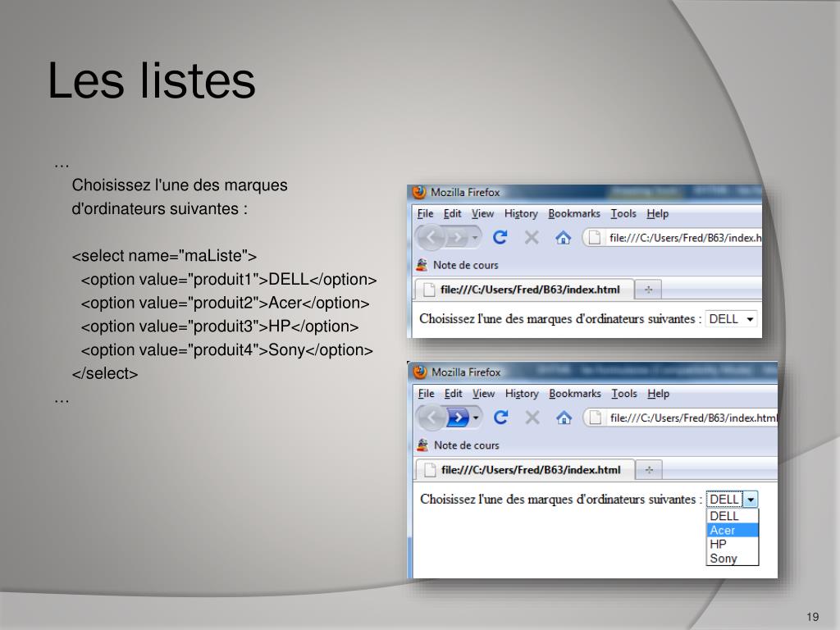The height and width of the screenshot is (630, 840).
Task: Click slide number 19
Action: point(812,617)
